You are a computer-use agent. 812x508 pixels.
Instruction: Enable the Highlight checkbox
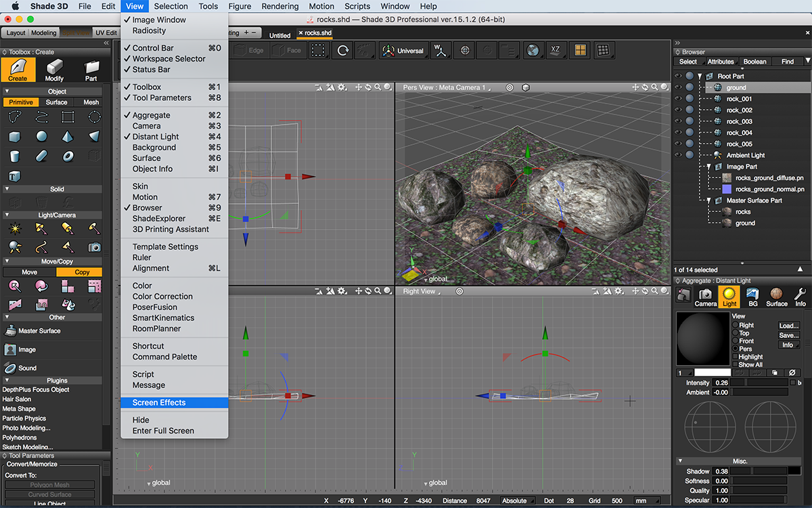pos(736,357)
